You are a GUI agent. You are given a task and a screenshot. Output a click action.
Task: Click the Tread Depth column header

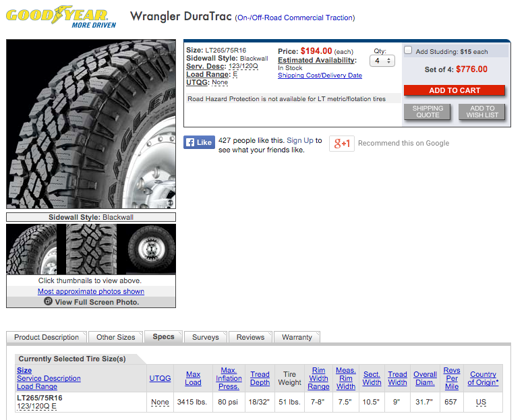click(x=260, y=378)
